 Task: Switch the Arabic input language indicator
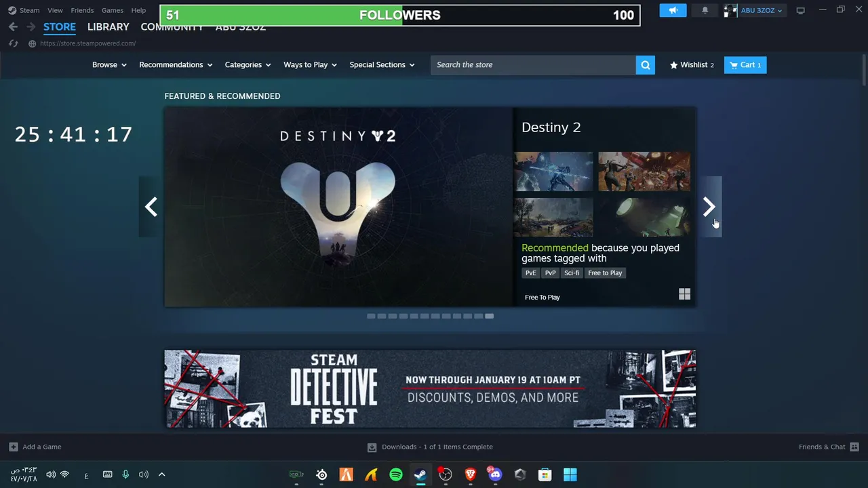86,474
